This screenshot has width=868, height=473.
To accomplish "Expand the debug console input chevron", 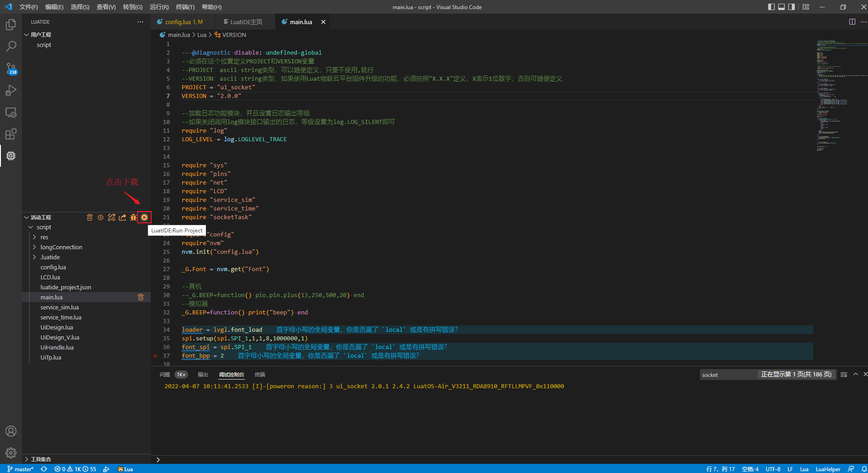I will [x=158, y=460].
